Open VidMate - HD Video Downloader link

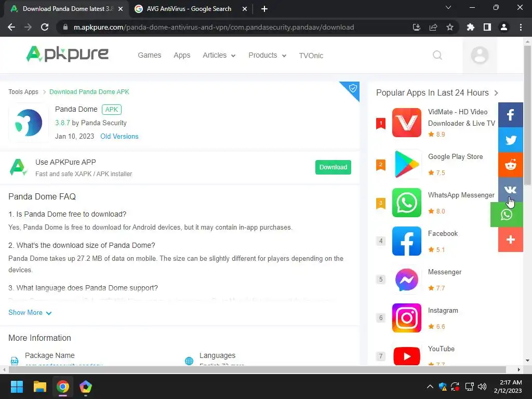click(461, 117)
